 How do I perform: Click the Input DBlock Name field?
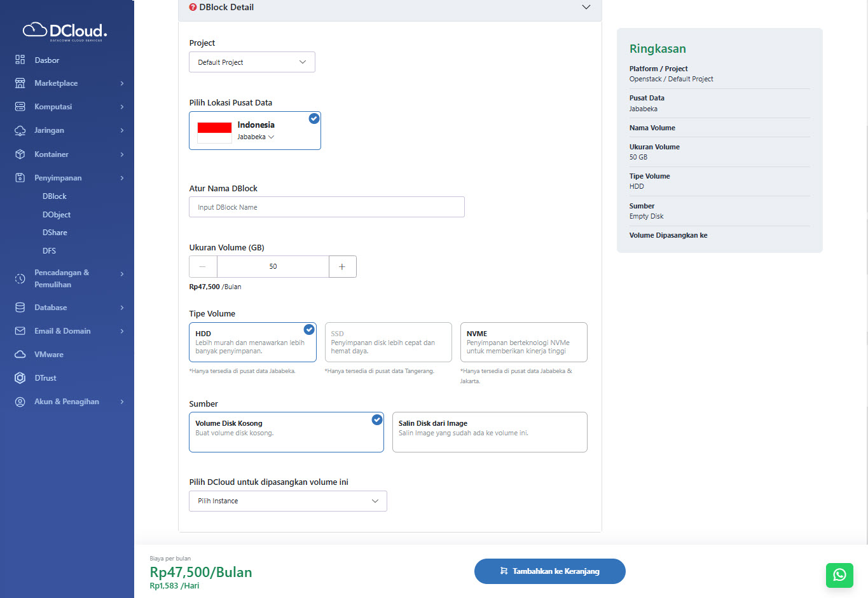point(326,207)
